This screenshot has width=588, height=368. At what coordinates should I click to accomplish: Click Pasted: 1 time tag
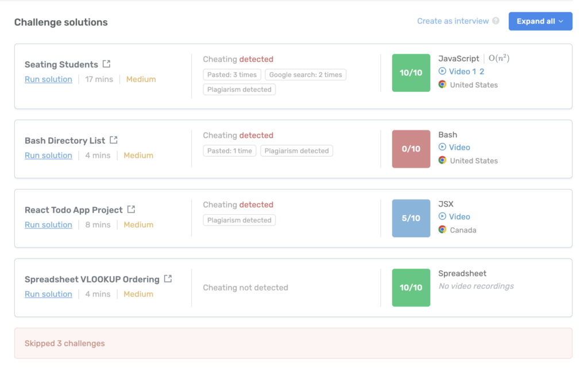[x=230, y=150]
